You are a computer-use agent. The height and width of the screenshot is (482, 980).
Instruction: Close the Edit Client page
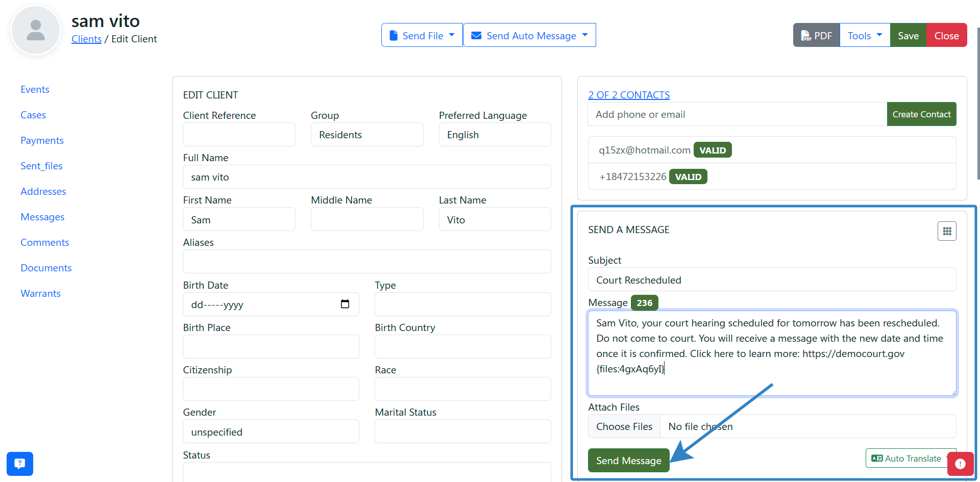point(946,35)
